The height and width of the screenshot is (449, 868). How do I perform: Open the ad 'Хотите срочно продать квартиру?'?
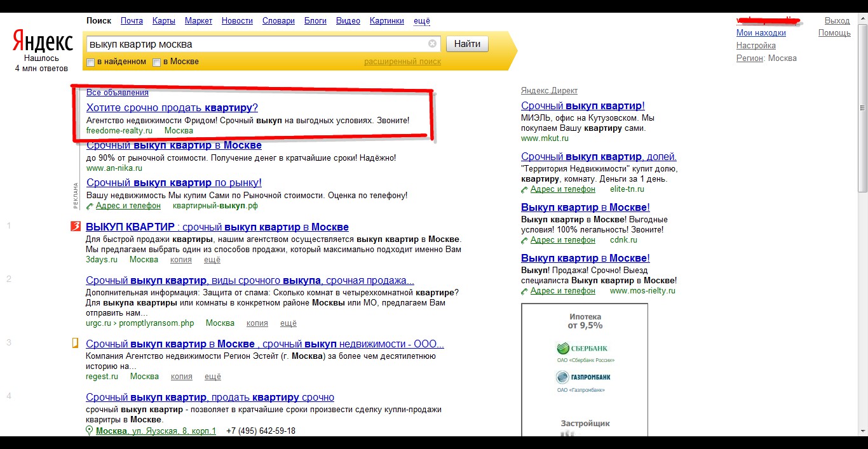point(172,107)
